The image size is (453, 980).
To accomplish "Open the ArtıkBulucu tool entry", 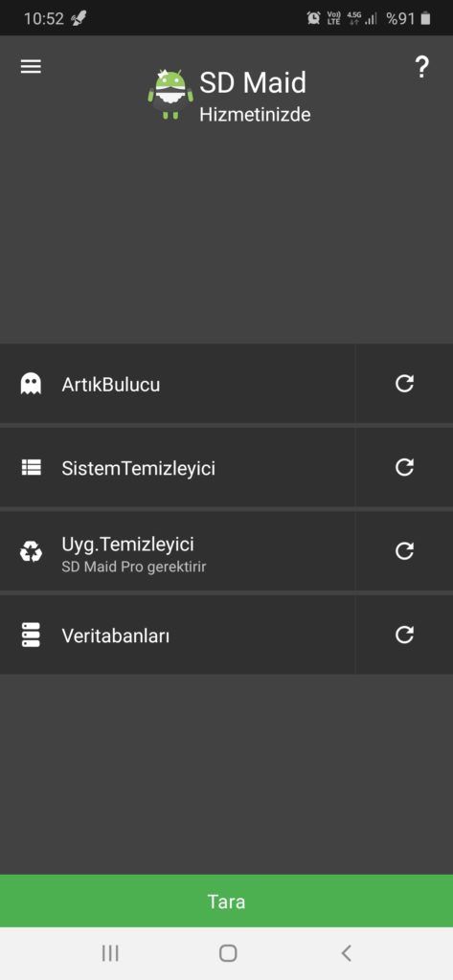I will 178,383.
